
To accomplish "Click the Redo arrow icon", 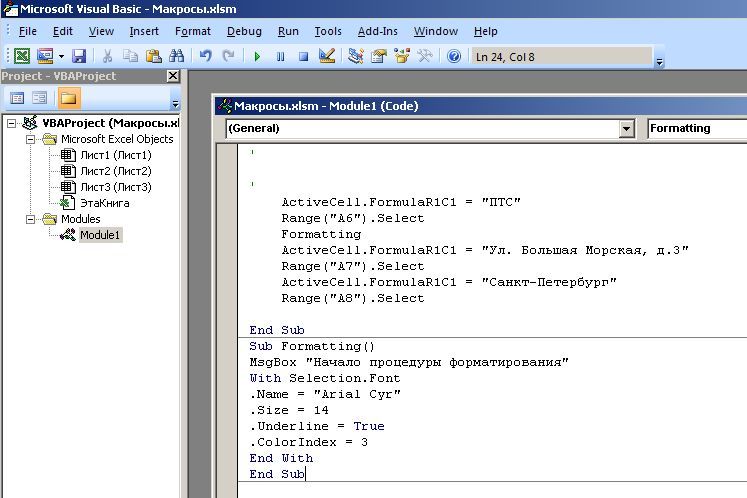I will [x=228, y=56].
